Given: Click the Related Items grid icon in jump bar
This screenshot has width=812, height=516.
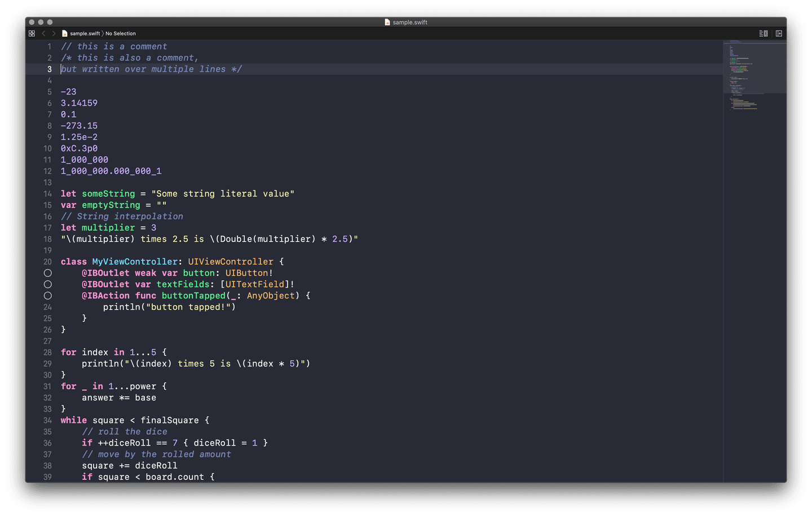Looking at the screenshot, I should click(x=32, y=33).
